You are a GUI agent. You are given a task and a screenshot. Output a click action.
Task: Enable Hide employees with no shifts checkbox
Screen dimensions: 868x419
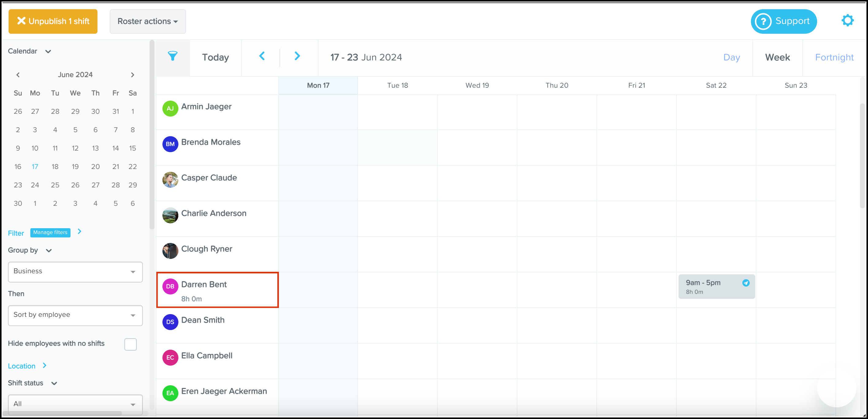pyautogui.click(x=130, y=344)
